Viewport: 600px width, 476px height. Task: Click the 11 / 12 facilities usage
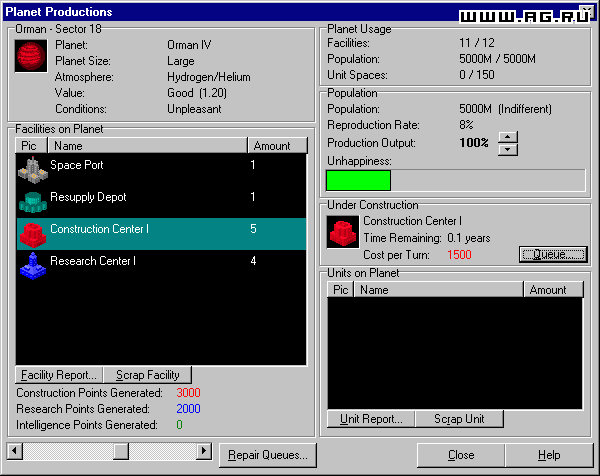477,42
